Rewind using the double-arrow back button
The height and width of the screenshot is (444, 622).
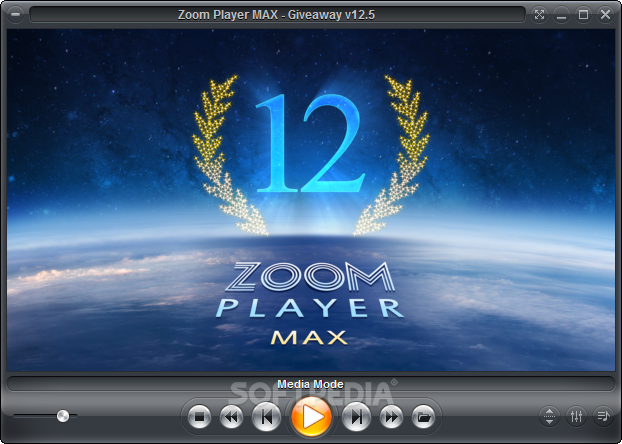coord(231,417)
